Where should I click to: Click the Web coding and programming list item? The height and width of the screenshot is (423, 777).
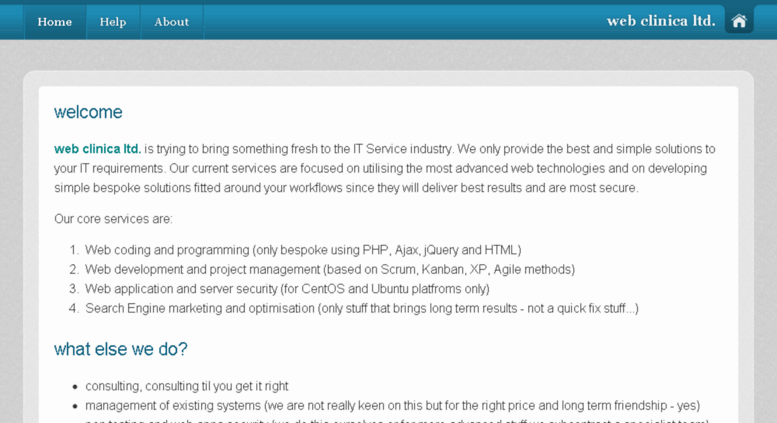(303, 250)
